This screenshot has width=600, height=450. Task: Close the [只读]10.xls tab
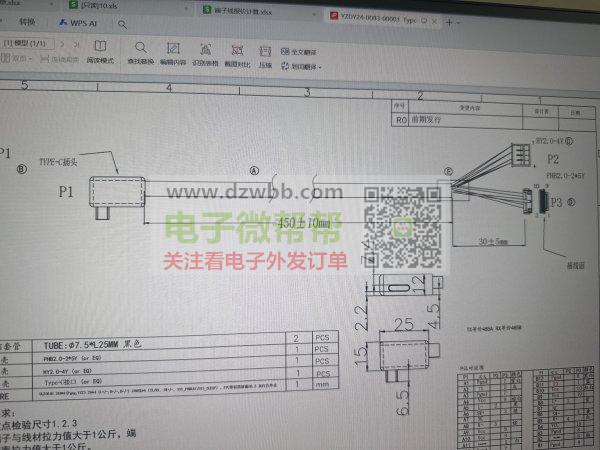point(185,8)
